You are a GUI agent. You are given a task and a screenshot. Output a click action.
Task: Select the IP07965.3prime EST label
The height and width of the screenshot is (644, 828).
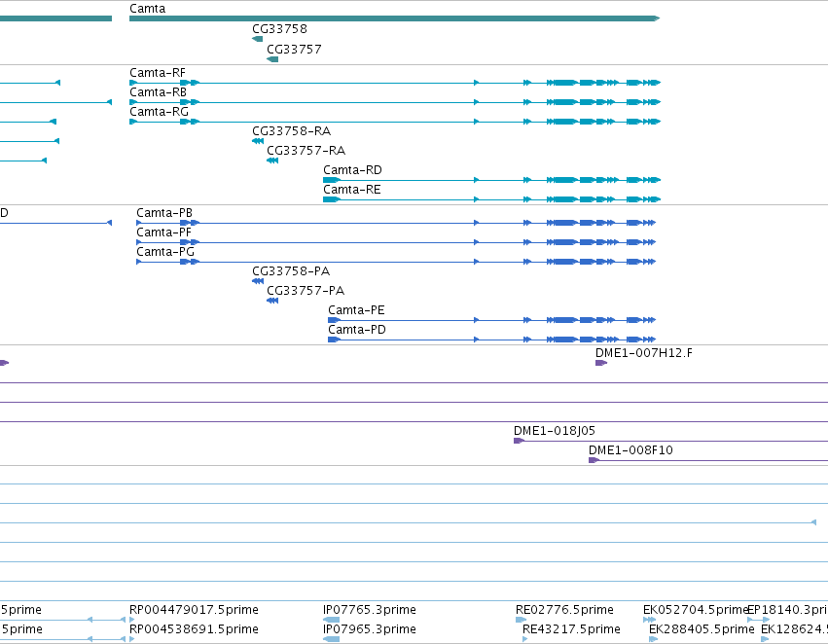coord(369,629)
